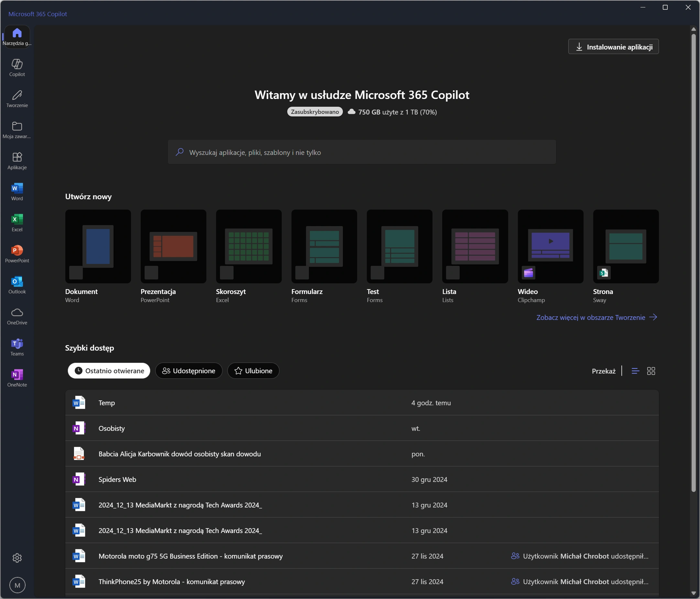Click the 30 gru 2024 date cell
The width and height of the screenshot is (700, 599).
coord(429,479)
